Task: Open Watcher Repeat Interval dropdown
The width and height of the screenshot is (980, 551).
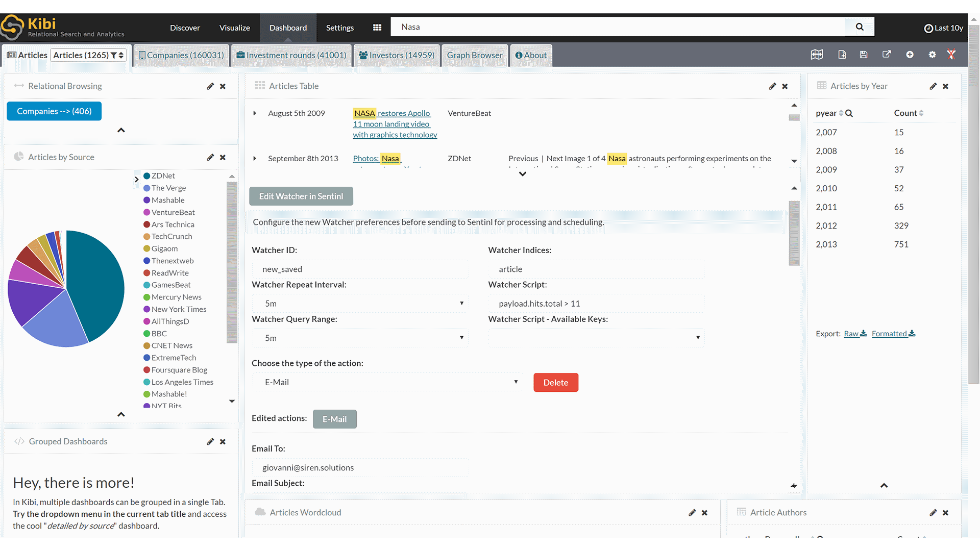Action: point(360,304)
